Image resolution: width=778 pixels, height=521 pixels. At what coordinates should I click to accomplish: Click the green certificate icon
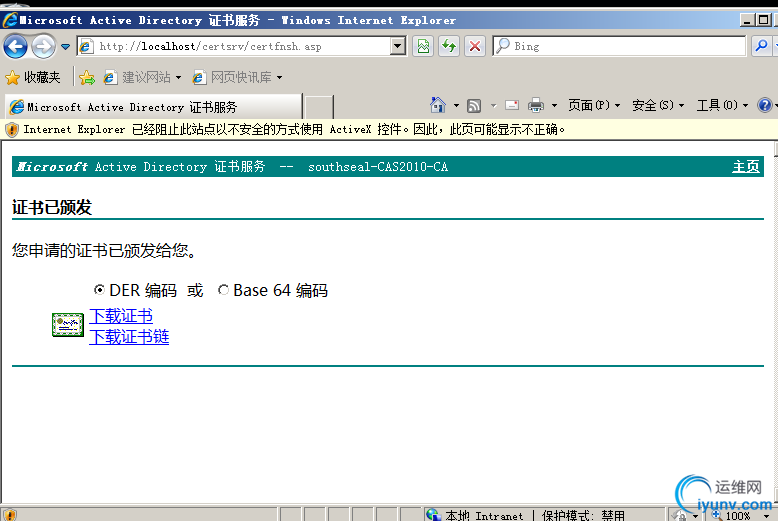click(68, 325)
